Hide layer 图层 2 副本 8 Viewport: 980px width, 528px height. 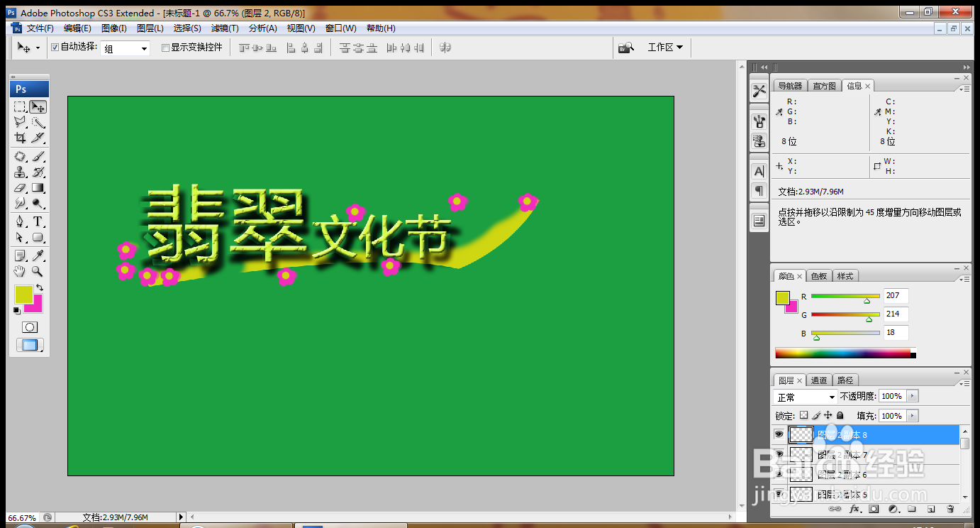point(779,434)
